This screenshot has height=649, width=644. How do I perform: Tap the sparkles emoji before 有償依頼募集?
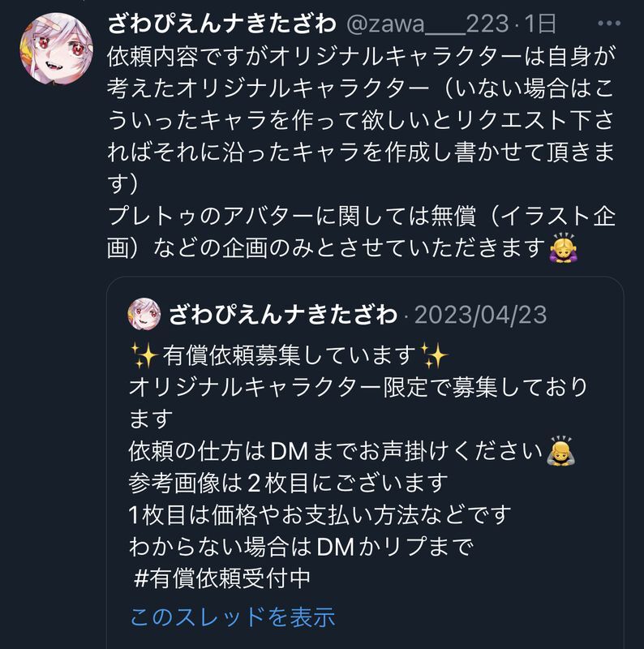[x=144, y=355]
